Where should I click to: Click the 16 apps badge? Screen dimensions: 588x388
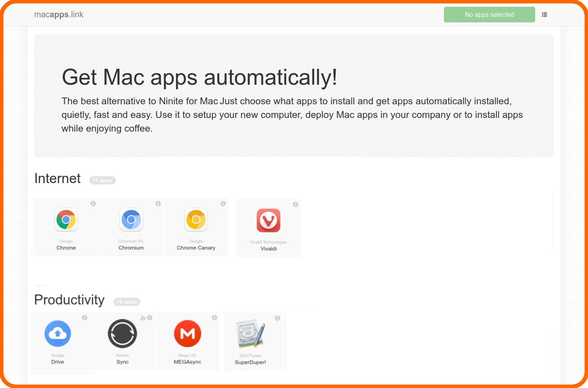[127, 301]
